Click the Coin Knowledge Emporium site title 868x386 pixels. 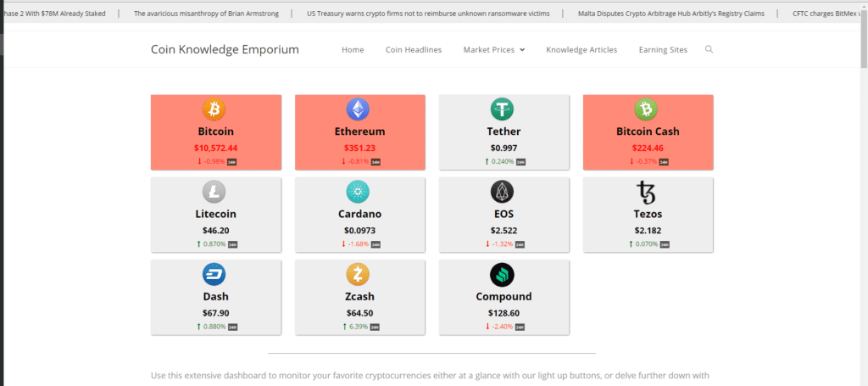tap(225, 49)
